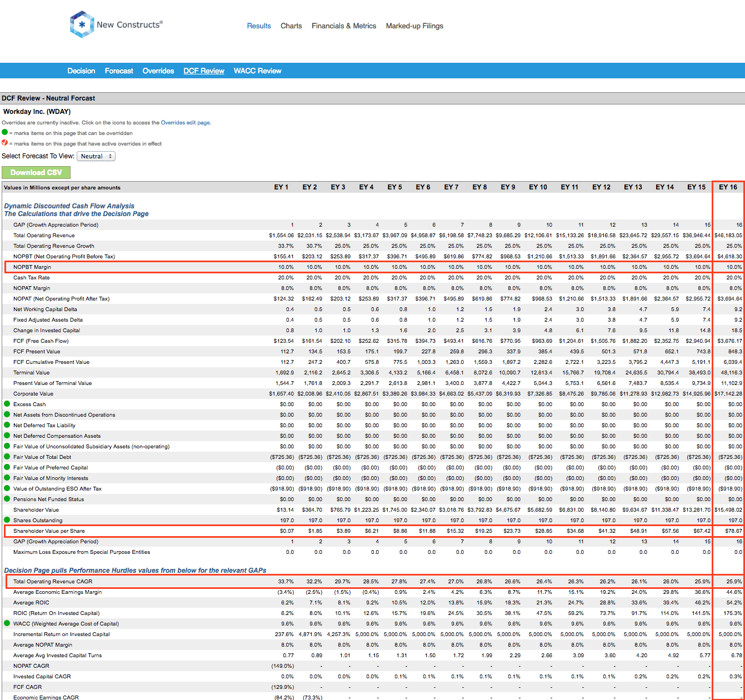The height and width of the screenshot is (700, 745).
Task: Switch to the DCF Review tab
Action: [x=204, y=71]
